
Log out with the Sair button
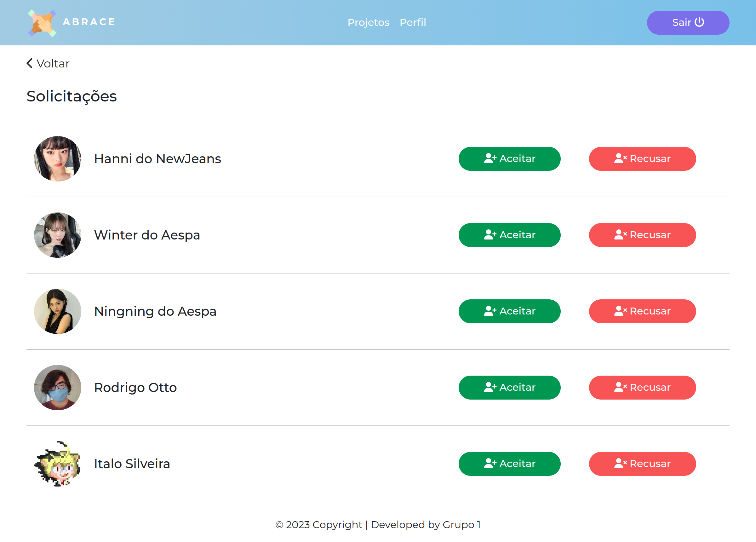688,22
